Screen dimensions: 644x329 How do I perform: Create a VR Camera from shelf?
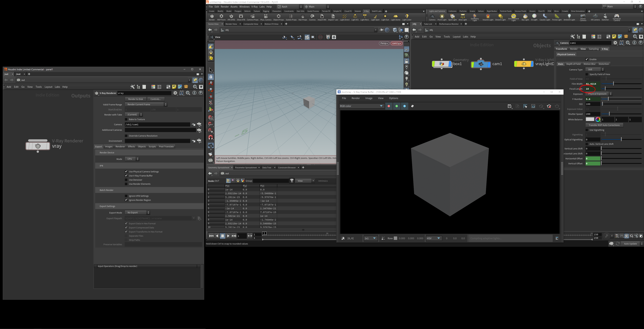(x=595, y=17)
